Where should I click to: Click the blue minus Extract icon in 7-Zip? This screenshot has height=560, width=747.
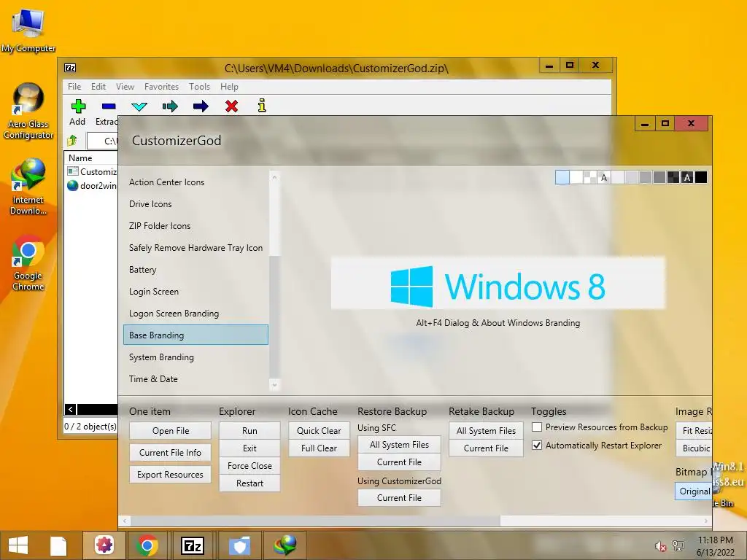pyautogui.click(x=109, y=106)
